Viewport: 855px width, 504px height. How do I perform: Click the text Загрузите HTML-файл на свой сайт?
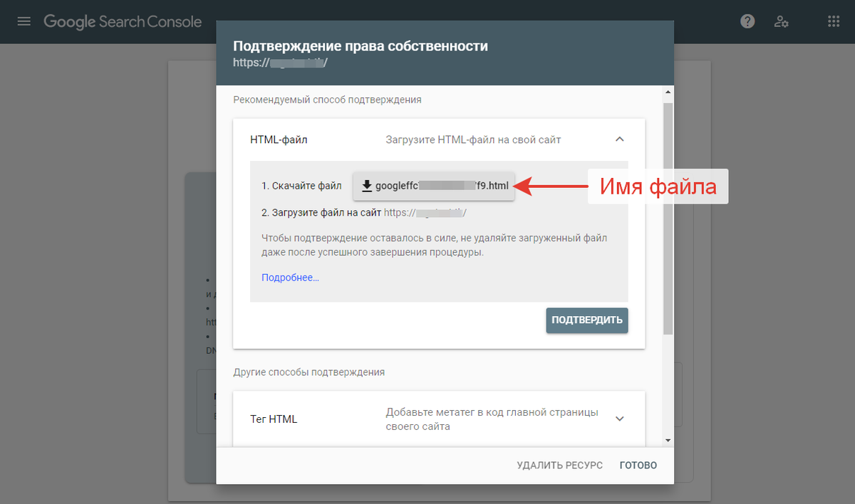coord(473,140)
